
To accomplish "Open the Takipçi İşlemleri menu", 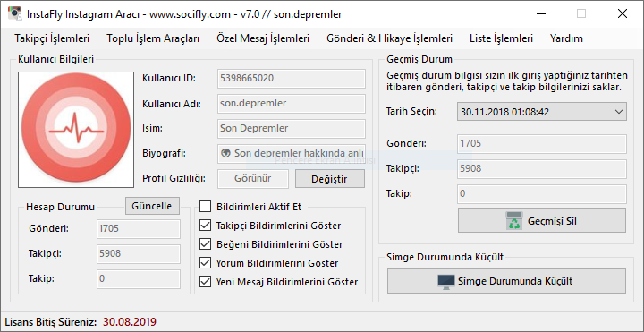I will pyautogui.click(x=52, y=38).
